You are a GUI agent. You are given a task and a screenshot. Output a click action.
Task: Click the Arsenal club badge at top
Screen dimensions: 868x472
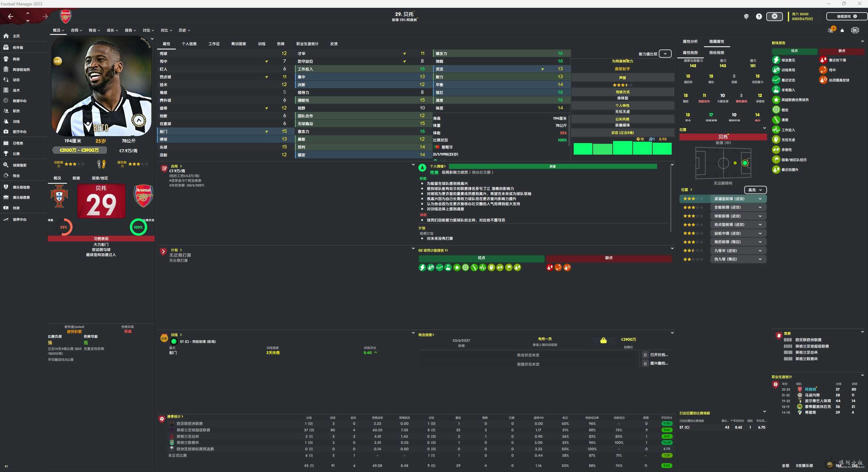point(65,16)
